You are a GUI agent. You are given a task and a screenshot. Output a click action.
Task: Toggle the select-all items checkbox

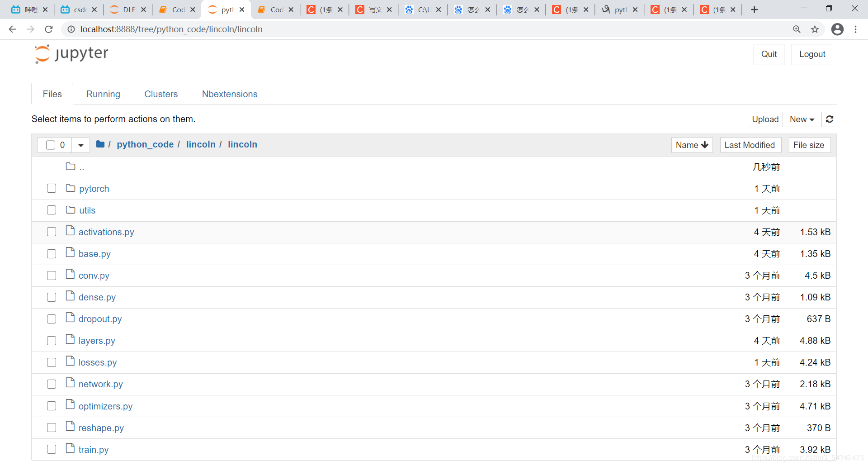pyautogui.click(x=51, y=145)
